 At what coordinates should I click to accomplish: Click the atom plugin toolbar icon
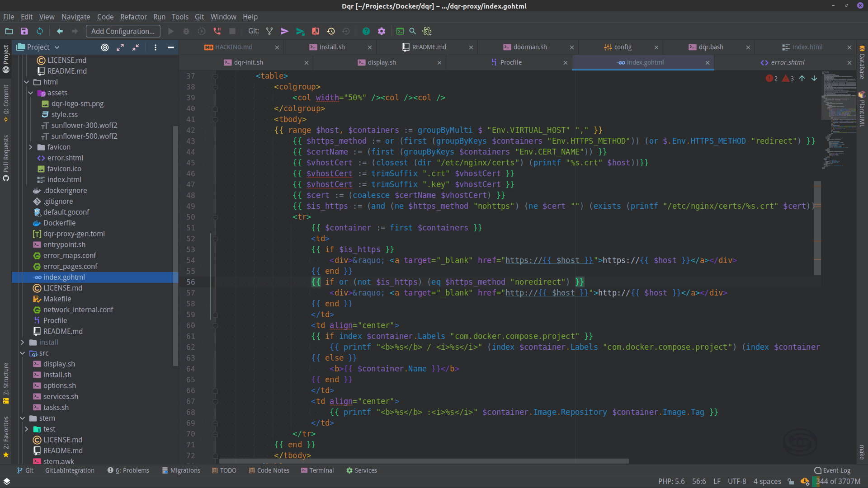[x=427, y=31]
